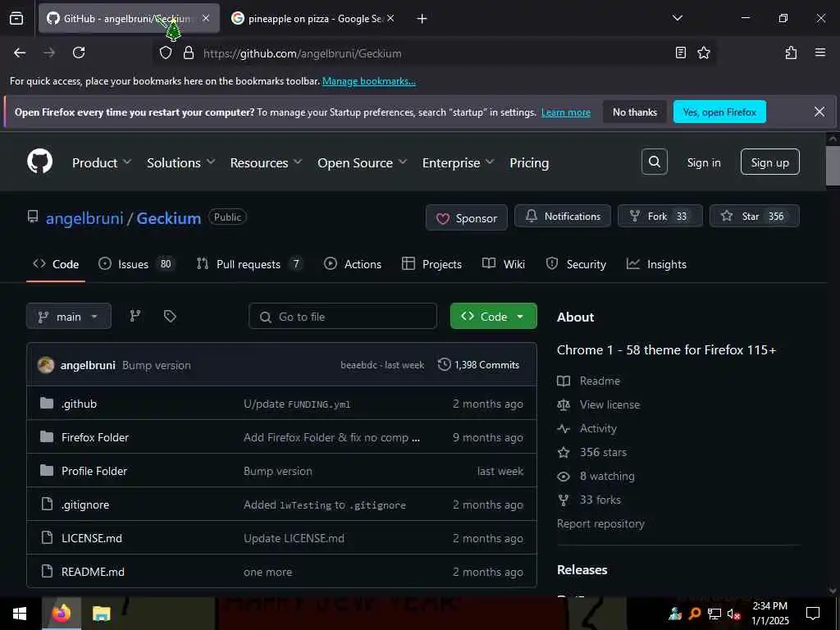
Task: Click the address bar URL
Action: click(302, 53)
